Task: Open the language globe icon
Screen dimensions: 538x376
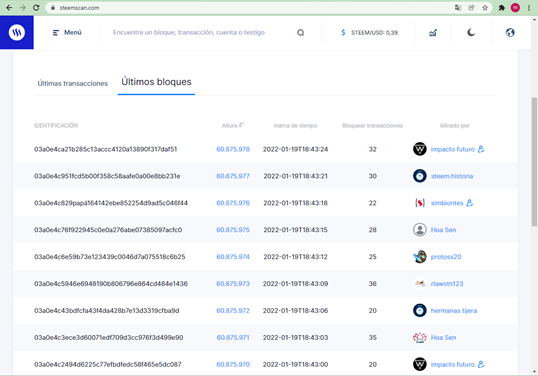Action: click(510, 33)
